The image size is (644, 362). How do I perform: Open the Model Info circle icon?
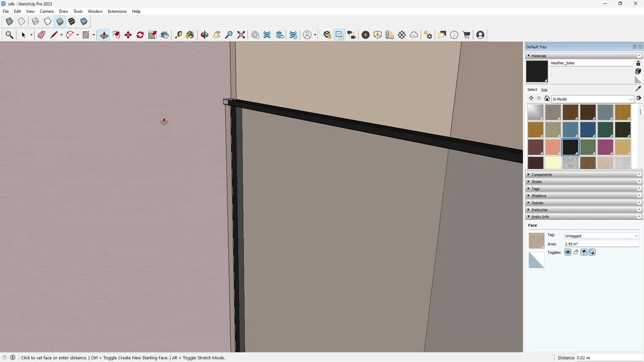tap(454, 35)
